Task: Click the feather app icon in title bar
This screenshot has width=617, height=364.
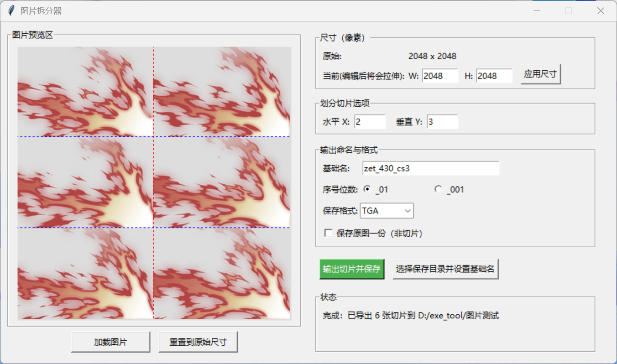Action: (11, 10)
